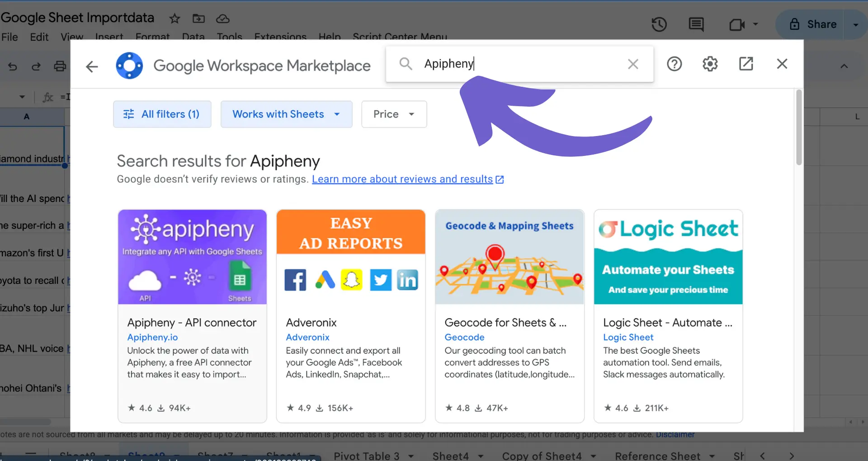Open Geocode & Mapping Sheets thumbnail
Image resolution: width=868 pixels, height=461 pixels.
point(509,257)
